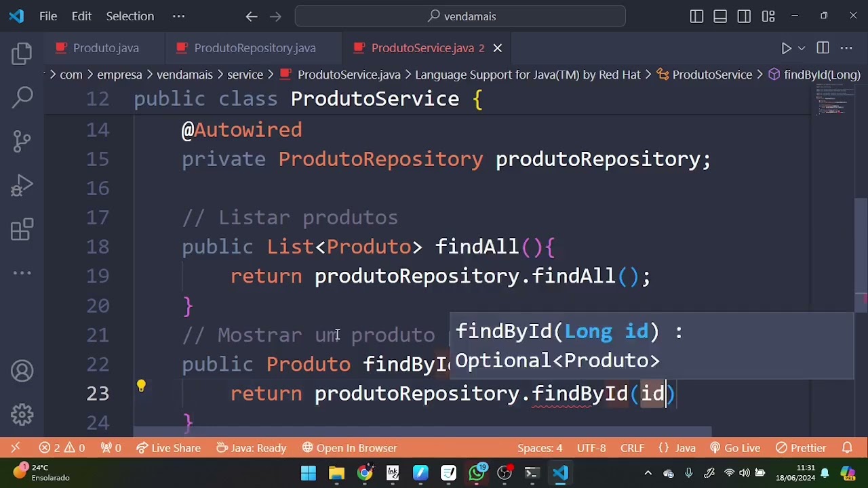Open Customize Layout icon
The height and width of the screenshot is (488, 868).
768,16
